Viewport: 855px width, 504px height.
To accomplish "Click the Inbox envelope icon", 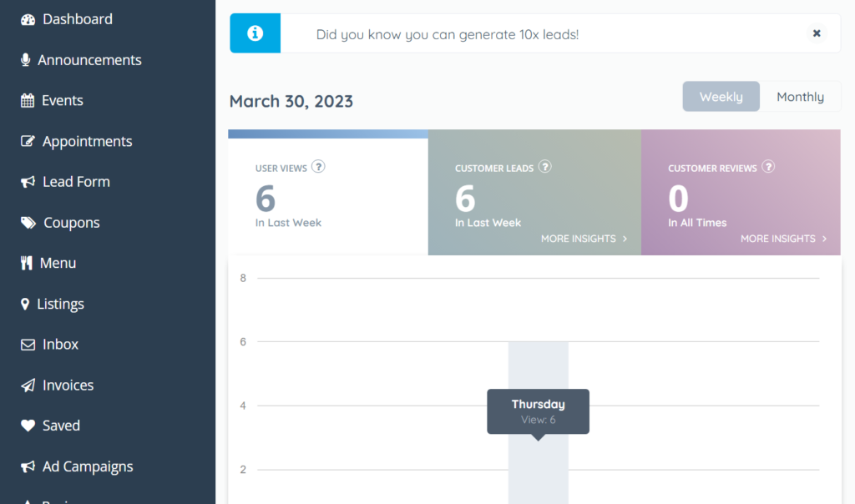I will pyautogui.click(x=28, y=345).
